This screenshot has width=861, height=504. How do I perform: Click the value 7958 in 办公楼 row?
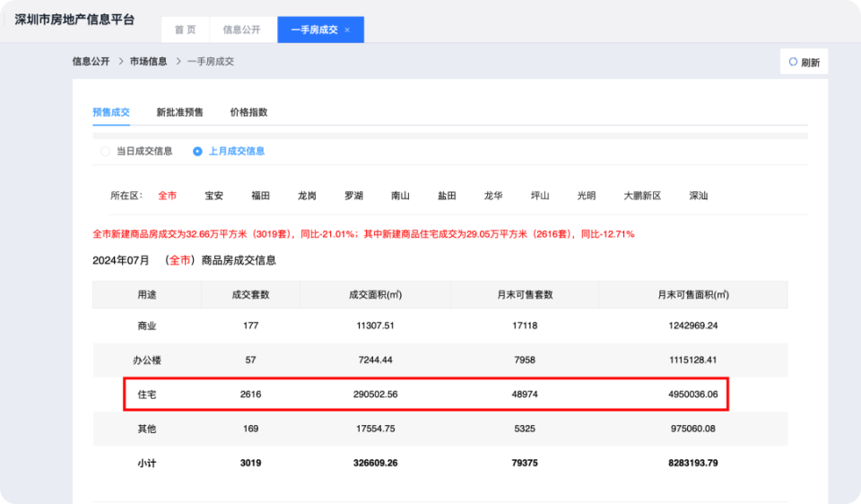(x=525, y=361)
